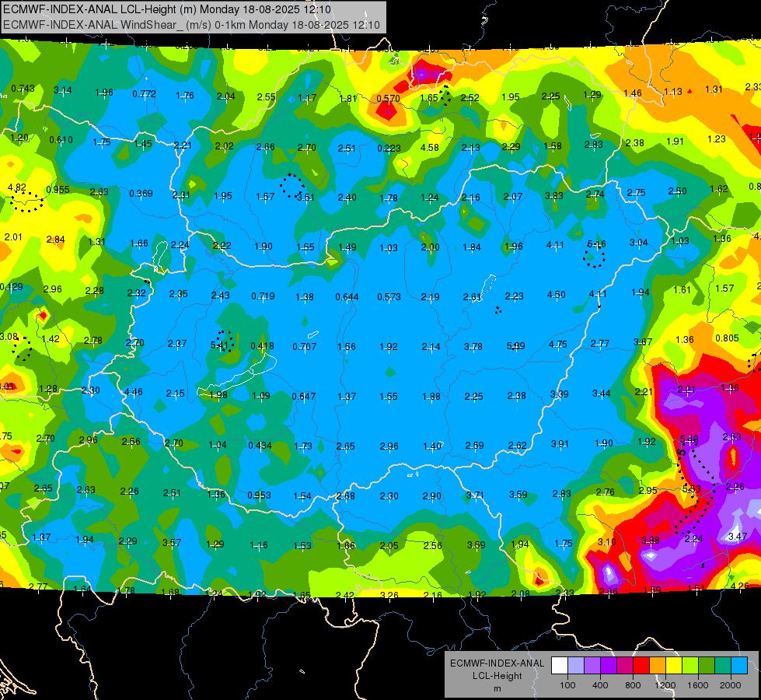Click the LCL-Height title line at top
The width and height of the screenshot is (761, 700).
pyautogui.click(x=167, y=9)
